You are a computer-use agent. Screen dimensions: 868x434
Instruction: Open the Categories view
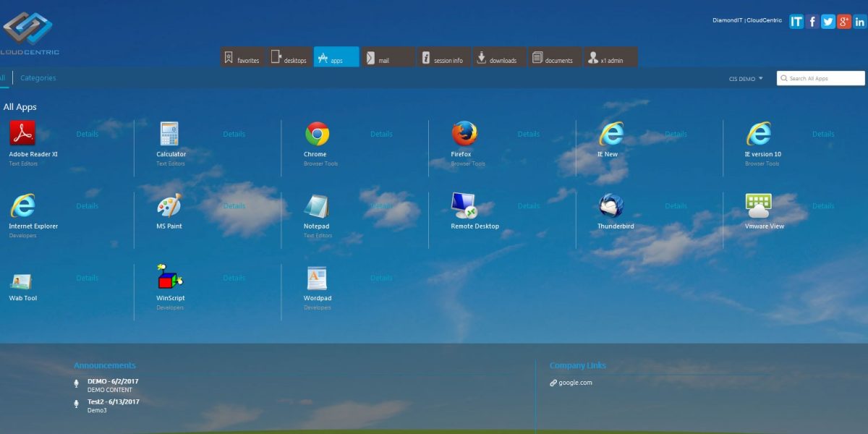click(38, 77)
